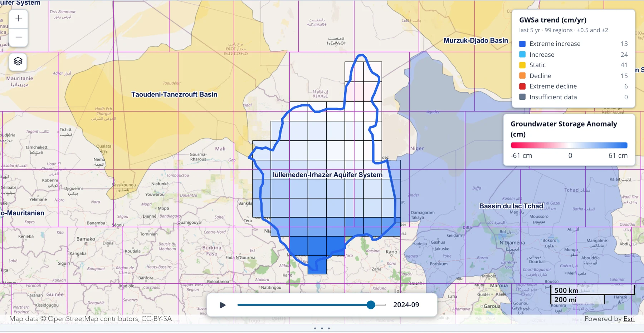This screenshot has height=333, width=644.
Task: Click the 2024-09 date label
Action: (x=406, y=305)
